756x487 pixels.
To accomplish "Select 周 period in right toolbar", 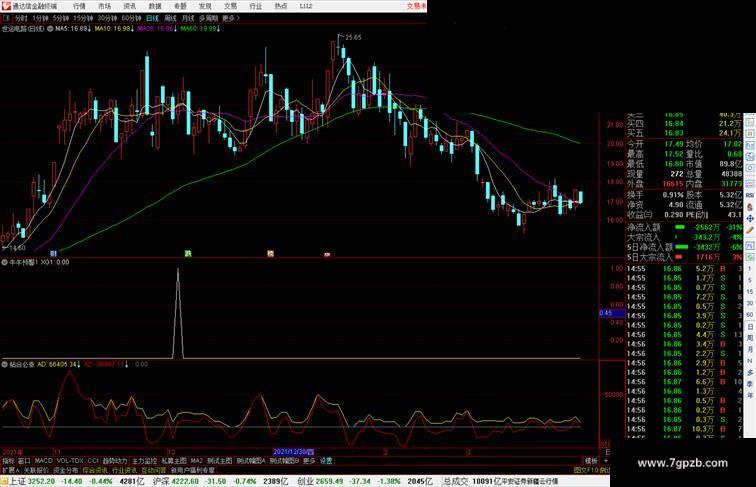I will [x=750, y=338].
